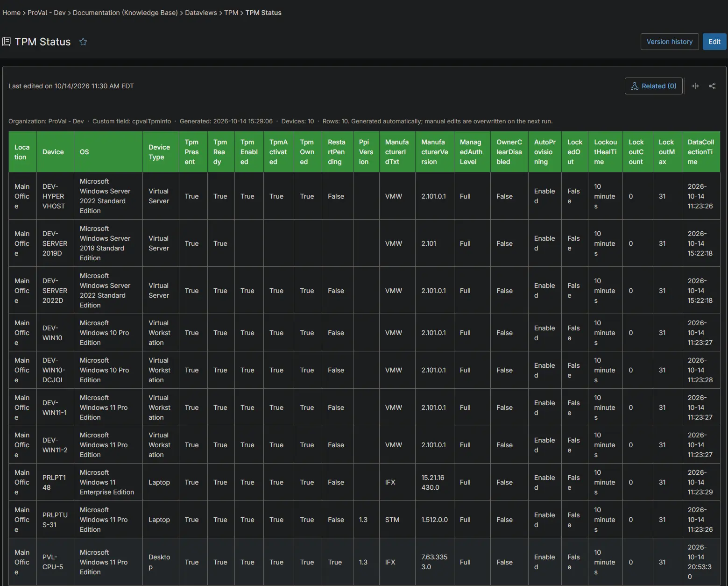The width and height of the screenshot is (728, 586).
Task: Click the OS column header
Action: point(108,152)
